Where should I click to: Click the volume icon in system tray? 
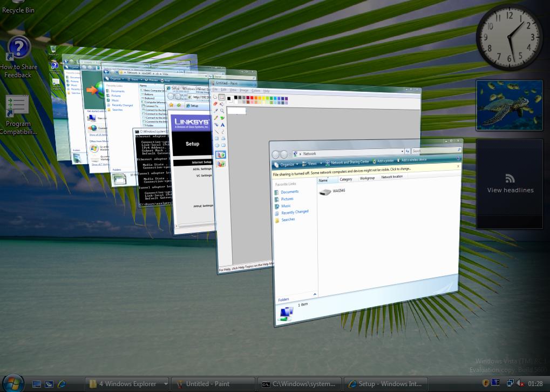click(x=519, y=383)
